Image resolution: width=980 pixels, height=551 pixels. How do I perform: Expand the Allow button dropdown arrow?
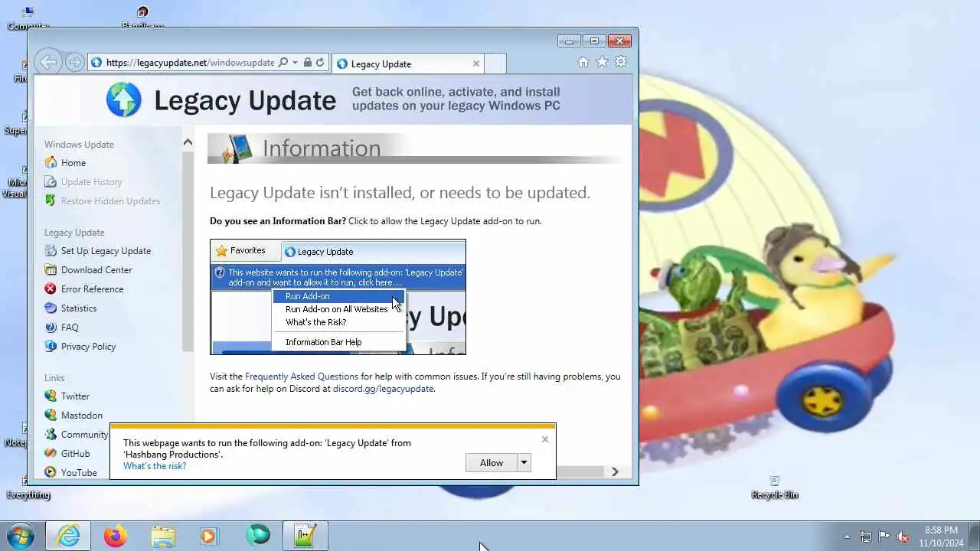click(x=524, y=462)
